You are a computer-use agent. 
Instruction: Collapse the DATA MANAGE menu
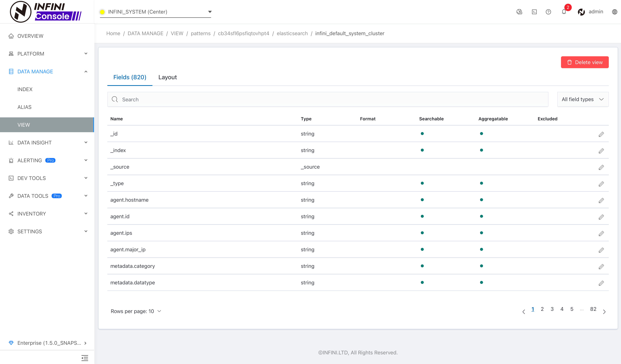pyautogui.click(x=47, y=71)
